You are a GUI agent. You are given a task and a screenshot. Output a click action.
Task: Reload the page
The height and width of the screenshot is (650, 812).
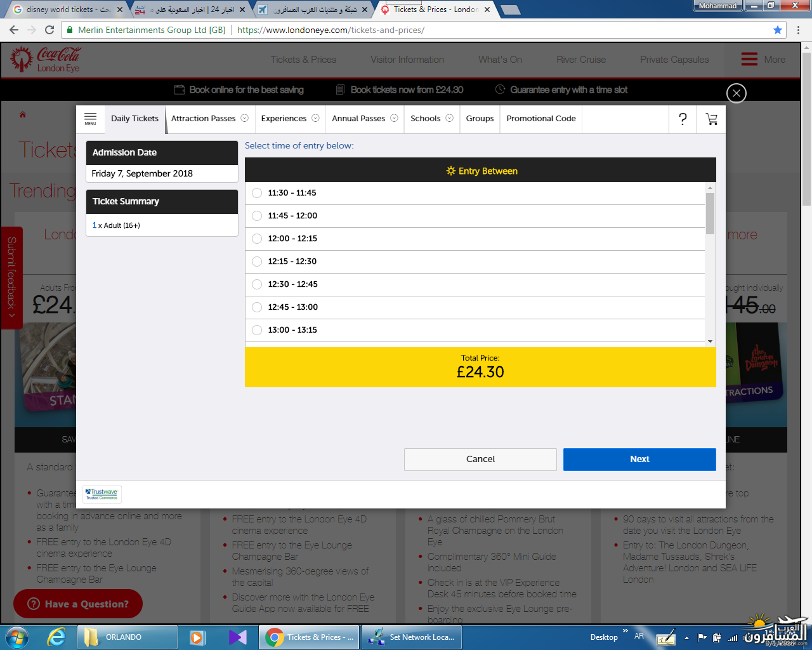tap(49, 30)
